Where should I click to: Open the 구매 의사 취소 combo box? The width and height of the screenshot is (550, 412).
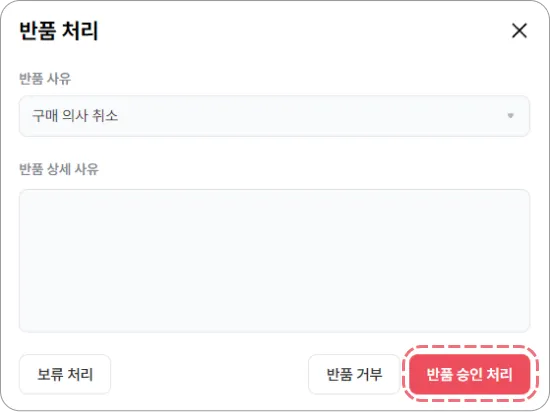click(274, 116)
